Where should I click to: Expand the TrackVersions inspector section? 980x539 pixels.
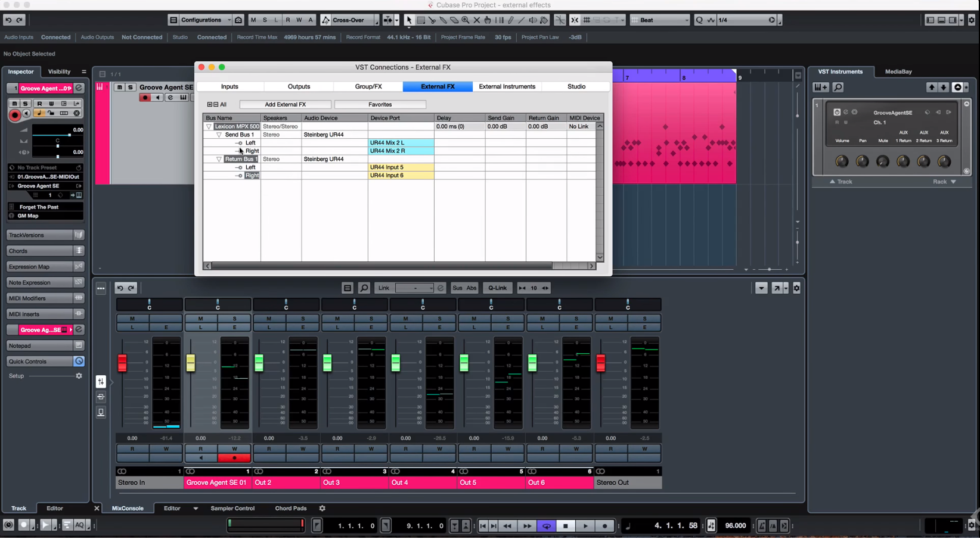[x=45, y=236]
